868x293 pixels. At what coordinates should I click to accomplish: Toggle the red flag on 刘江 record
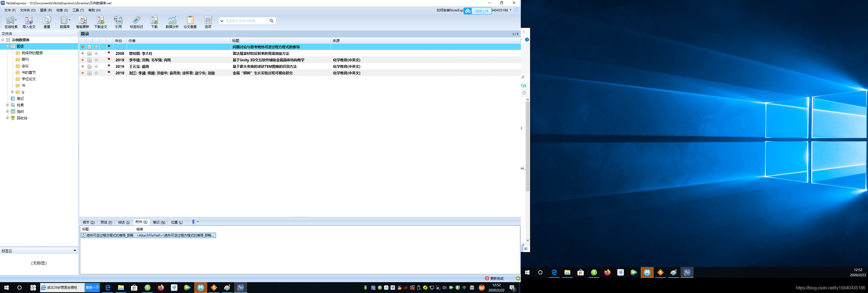tap(109, 72)
